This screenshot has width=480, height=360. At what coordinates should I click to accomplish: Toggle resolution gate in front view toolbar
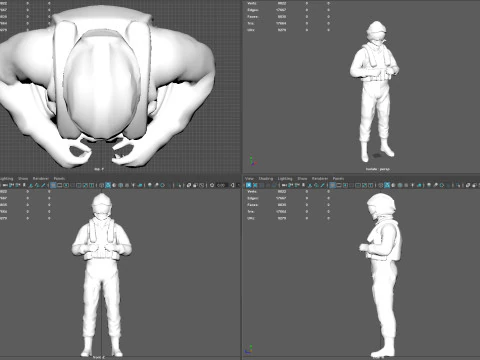click(x=66, y=185)
